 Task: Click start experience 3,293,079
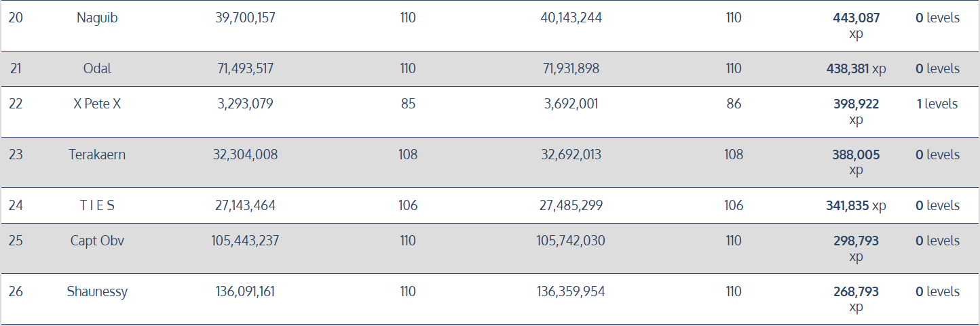pos(245,104)
